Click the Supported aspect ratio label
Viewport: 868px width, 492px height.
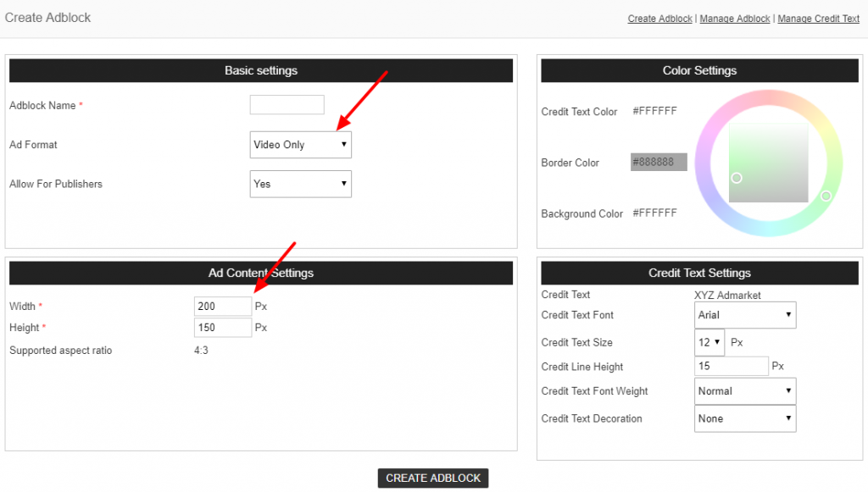pyautogui.click(x=60, y=351)
